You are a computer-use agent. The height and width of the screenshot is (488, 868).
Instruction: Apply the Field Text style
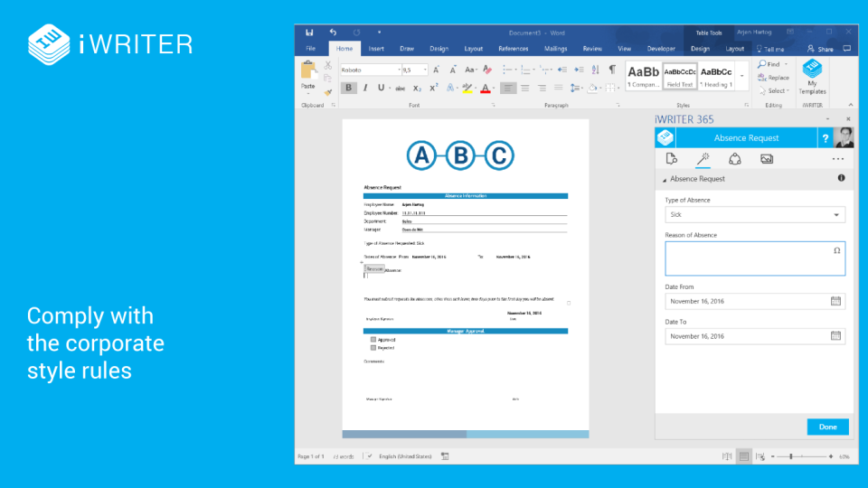(x=680, y=76)
